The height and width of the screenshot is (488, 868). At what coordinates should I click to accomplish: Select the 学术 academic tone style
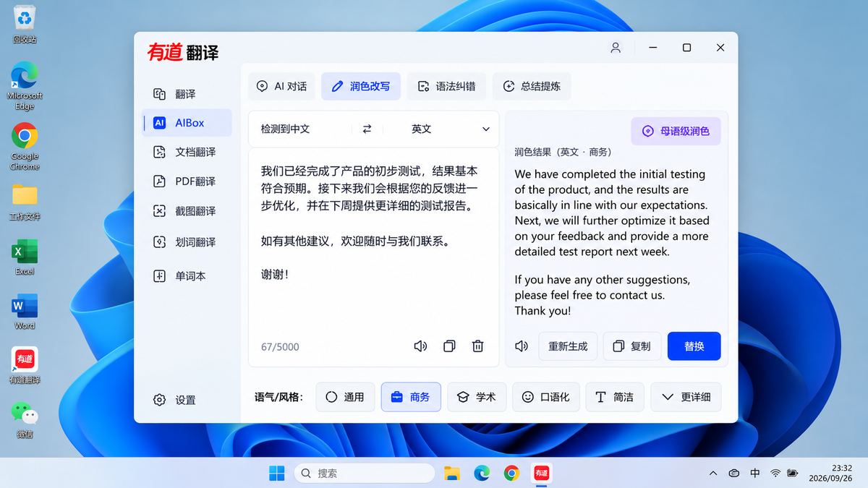point(477,397)
